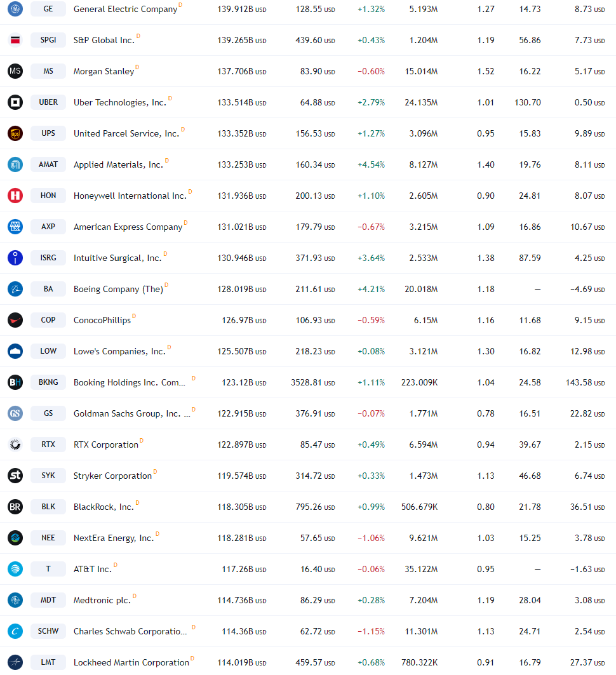Open the Medtronic plc. link
Screen dimensions: 616x675
pyautogui.click(x=102, y=600)
